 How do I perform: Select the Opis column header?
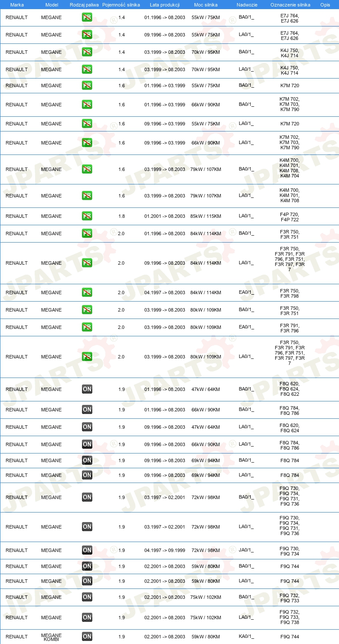(x=325, y=5)
